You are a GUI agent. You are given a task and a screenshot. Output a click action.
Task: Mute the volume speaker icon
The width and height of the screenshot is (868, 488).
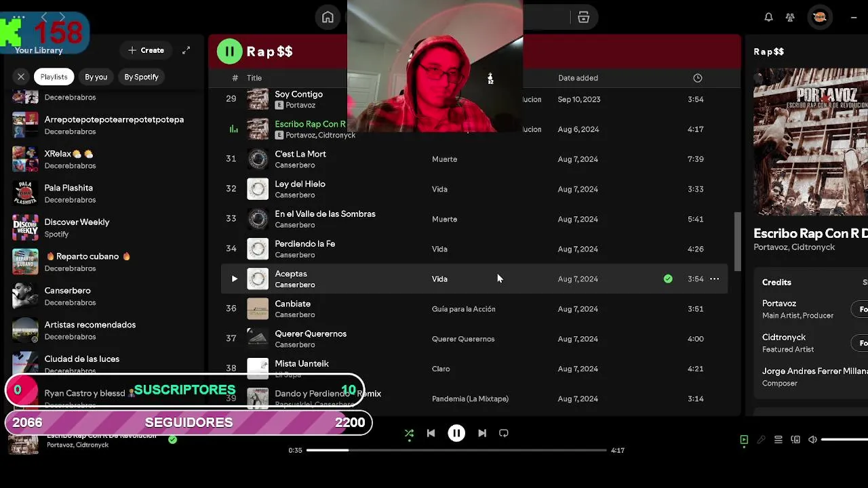click(812, 440)
